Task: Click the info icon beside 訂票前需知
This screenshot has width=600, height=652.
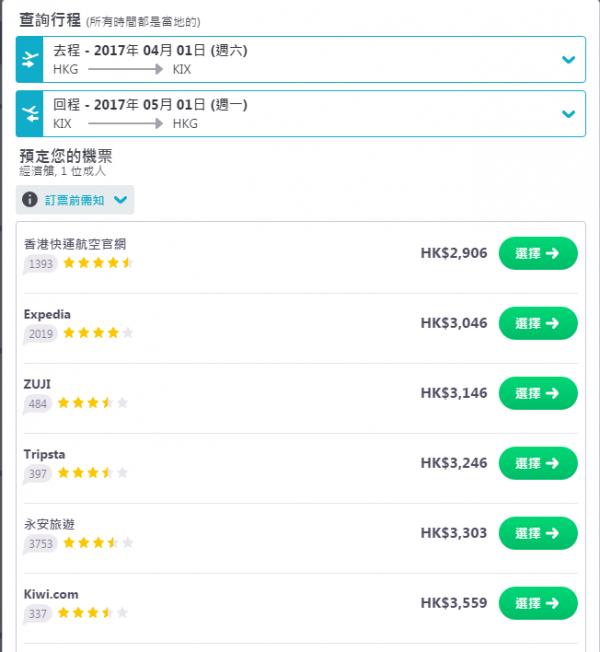Action: (x=30, y=199)
